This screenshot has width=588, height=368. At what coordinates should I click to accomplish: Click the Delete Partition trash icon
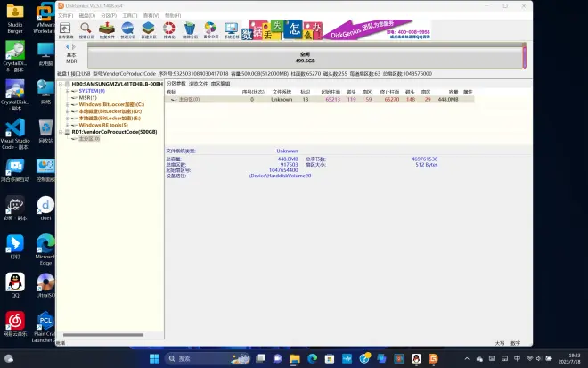[190, 30]
